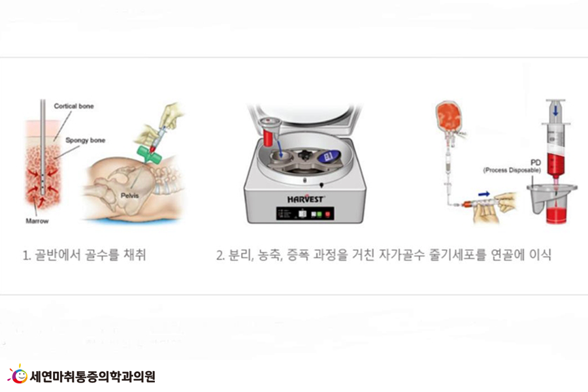Click the centrifuge control panel display

(305, 214)
